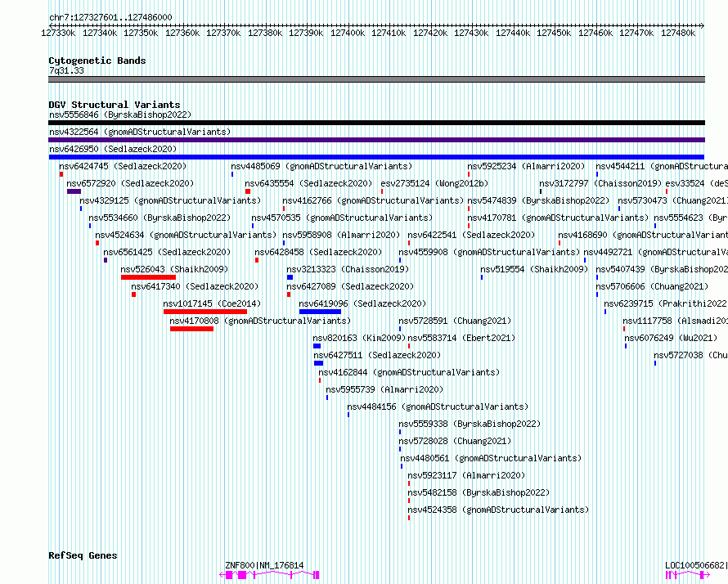Click the LOC100506682 gene label
This screenshot has width=728, height=584.
pyautogui.click(x=696, y=565)
